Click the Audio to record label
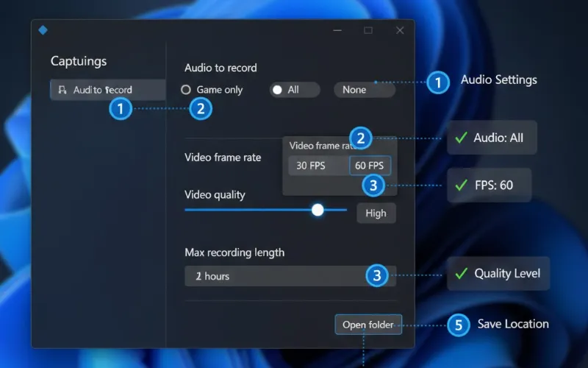 click(220, 68)
